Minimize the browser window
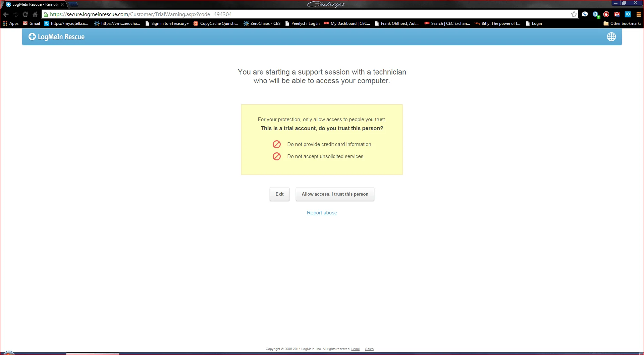 pos(616,3)
